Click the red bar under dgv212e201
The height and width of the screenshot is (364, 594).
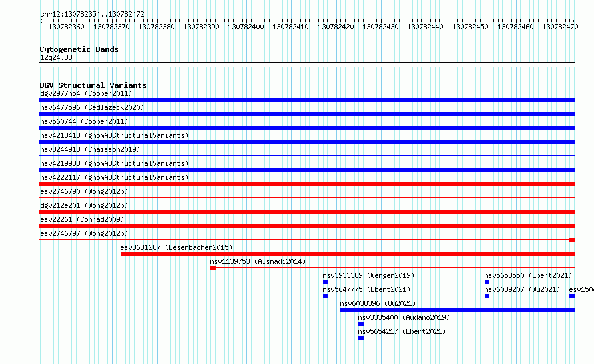point(307,212)
